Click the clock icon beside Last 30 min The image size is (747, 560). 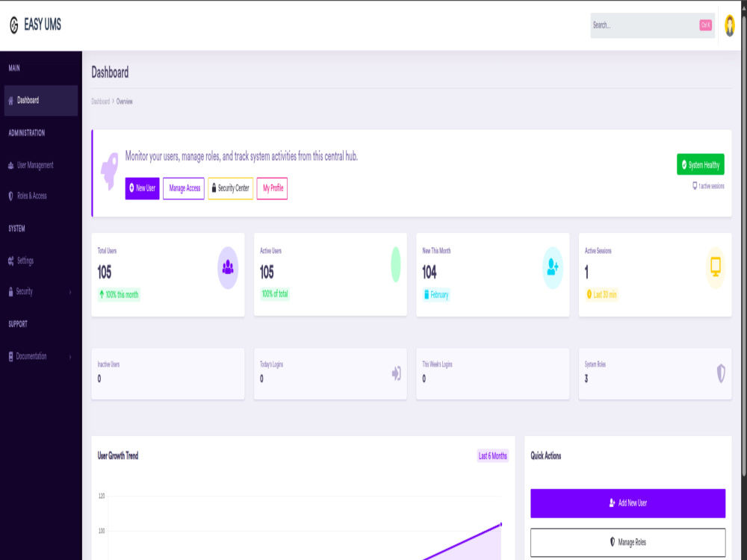point(589,294)
